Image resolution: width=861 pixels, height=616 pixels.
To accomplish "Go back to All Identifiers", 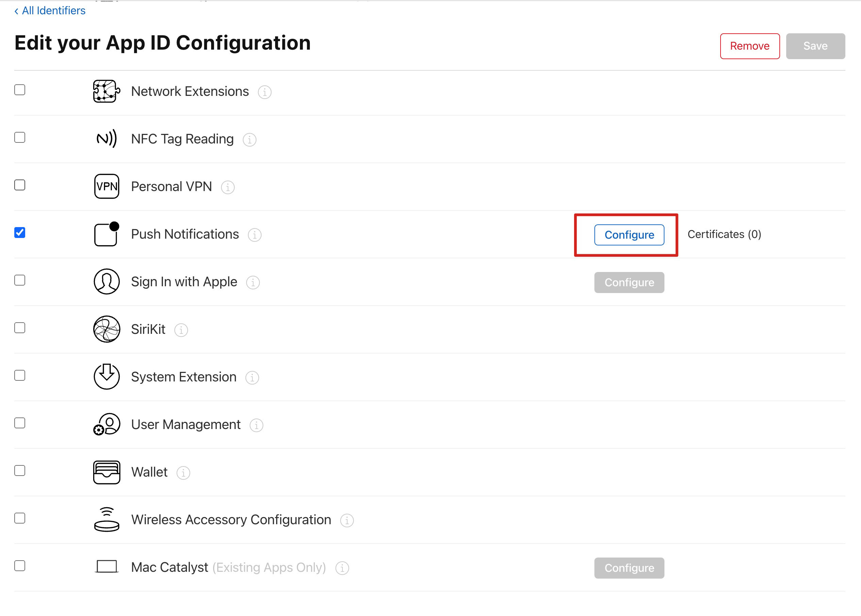I will [x=50, y=11].
